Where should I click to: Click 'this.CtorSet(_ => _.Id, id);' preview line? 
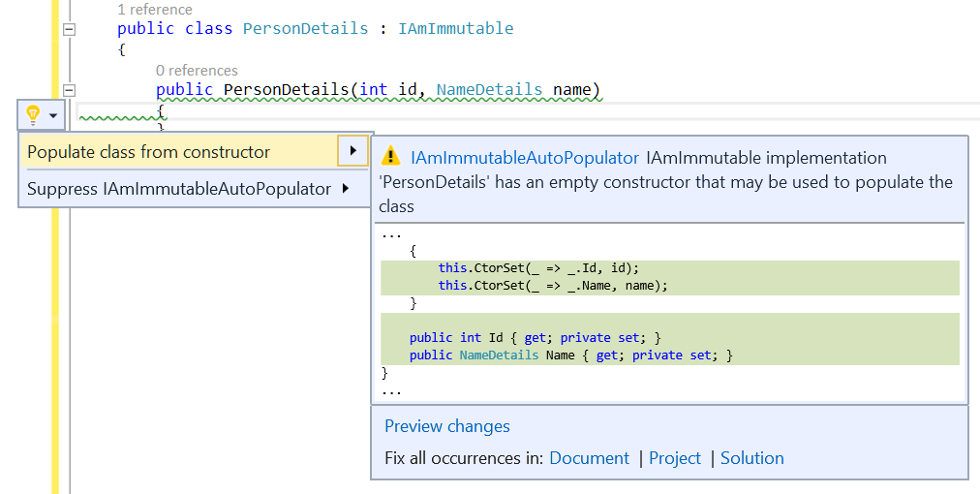538,268
